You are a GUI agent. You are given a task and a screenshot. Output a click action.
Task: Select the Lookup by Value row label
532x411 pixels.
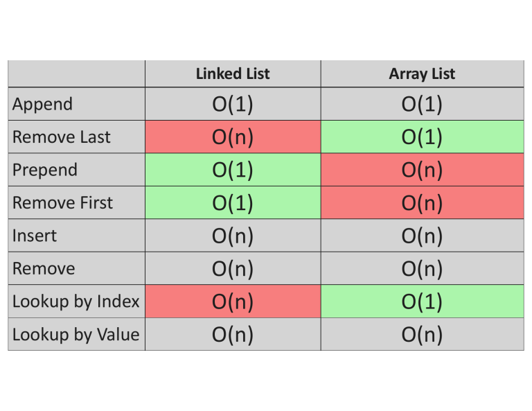point(76,335)
